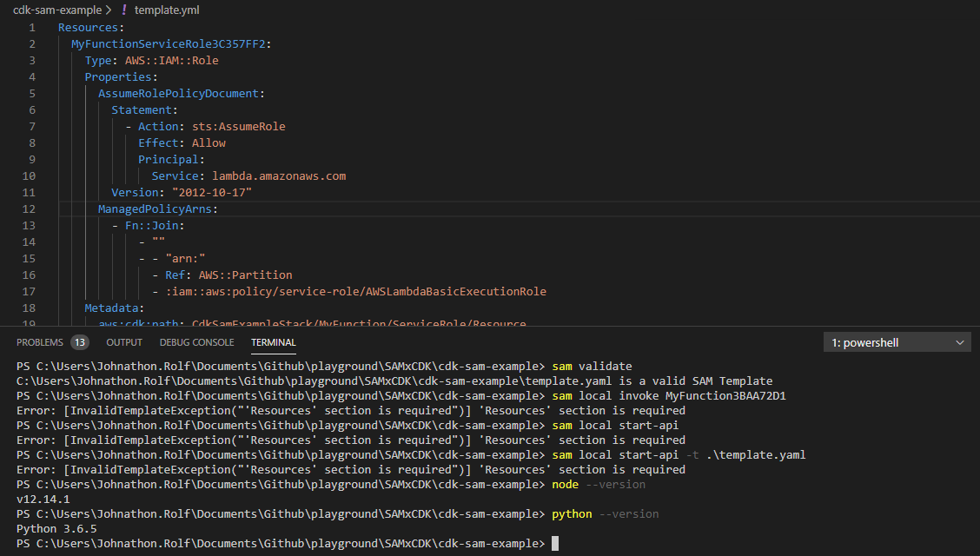Click 'Principal:' key on line 9

pos(171,159)
